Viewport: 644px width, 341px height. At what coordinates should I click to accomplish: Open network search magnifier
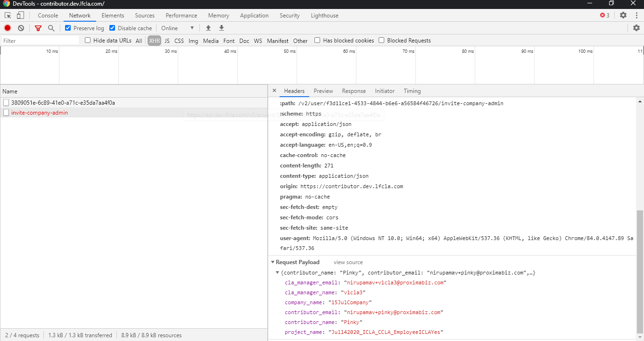(x=51, y=28)
